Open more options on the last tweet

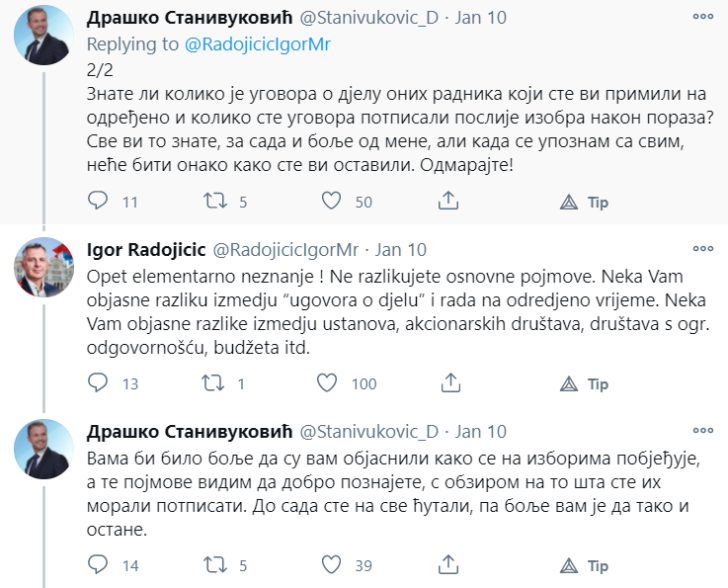click(703, 431)
